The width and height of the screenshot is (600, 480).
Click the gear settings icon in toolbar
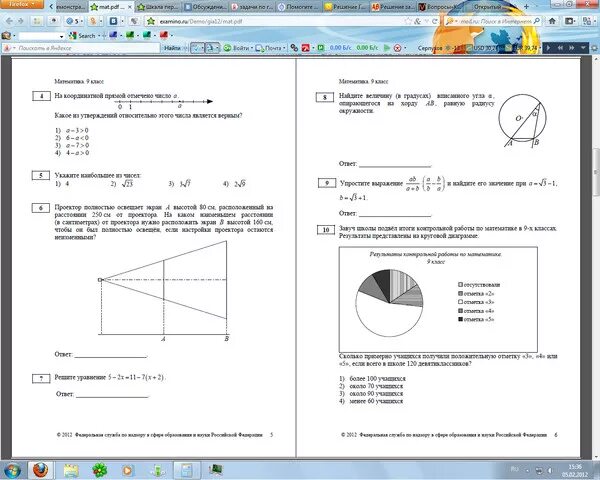(594, 48)
